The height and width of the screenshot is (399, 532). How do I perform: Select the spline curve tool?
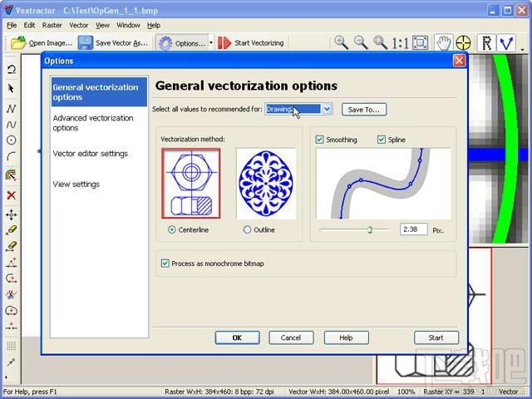(x=11, y=125)
